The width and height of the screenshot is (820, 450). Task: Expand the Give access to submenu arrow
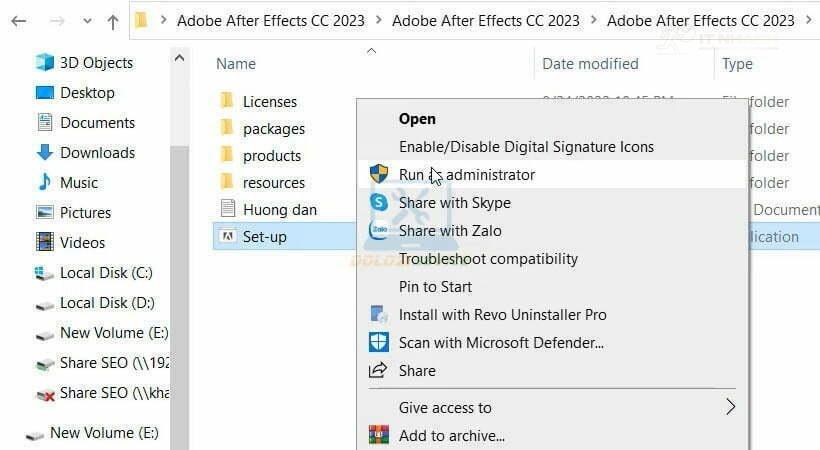coord(731,407)
